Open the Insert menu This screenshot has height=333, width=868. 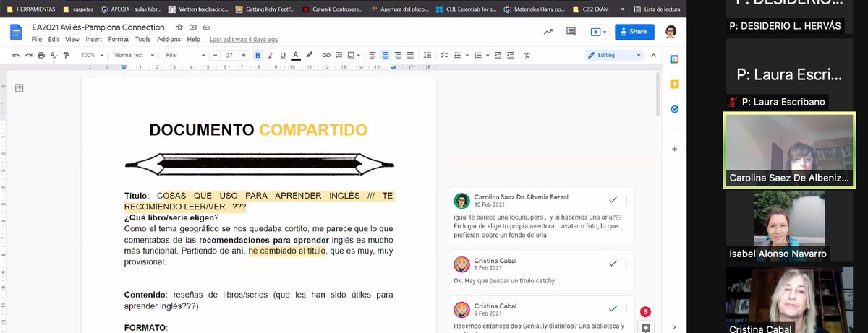point(94,39)
